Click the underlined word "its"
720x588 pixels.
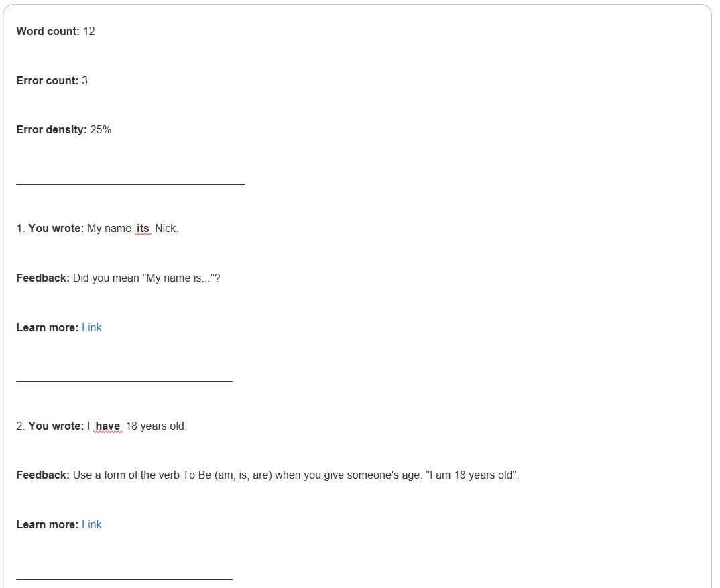(143, 229)
